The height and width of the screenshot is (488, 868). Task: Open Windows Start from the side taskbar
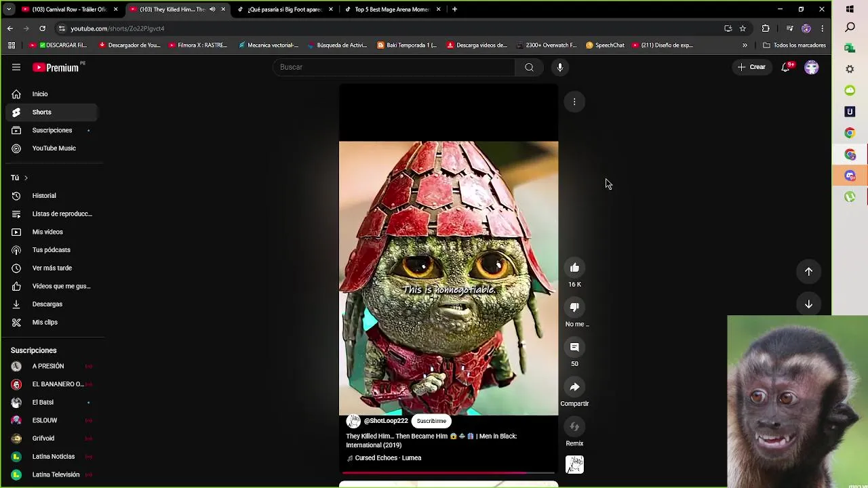pos(850,9)
